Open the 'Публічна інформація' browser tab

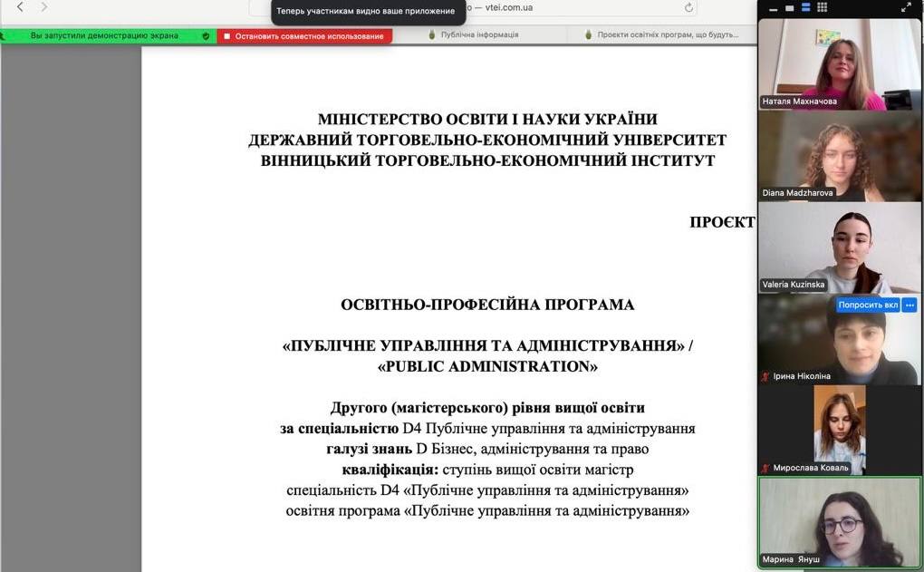click(479, 35)
